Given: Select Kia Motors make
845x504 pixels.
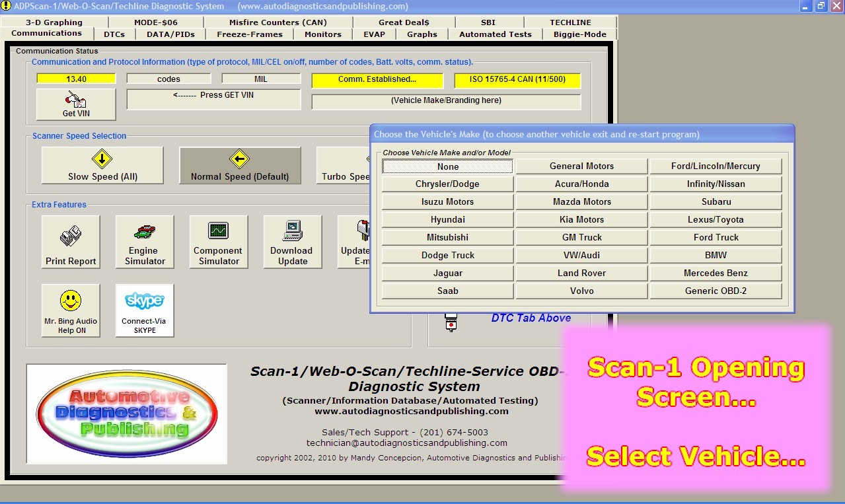Looking at the screenshot, I should pyautogui.click(x=582, y=220).
